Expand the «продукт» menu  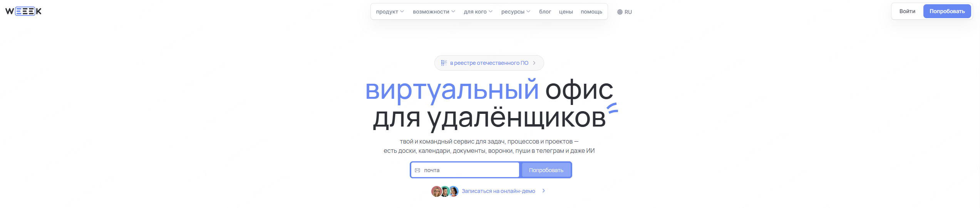[x=390, y=12]
